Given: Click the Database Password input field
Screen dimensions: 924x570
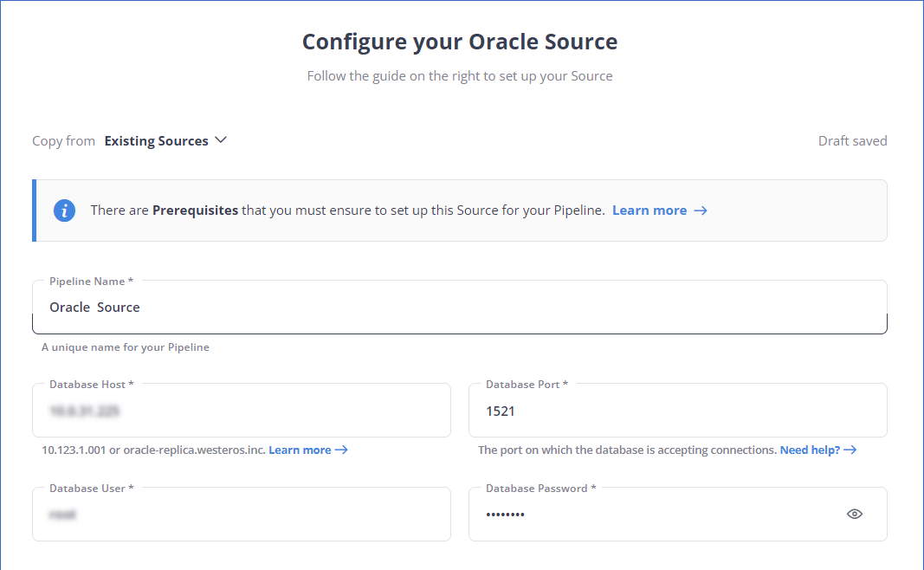Looking at the screenshot, I should [678, 514].
